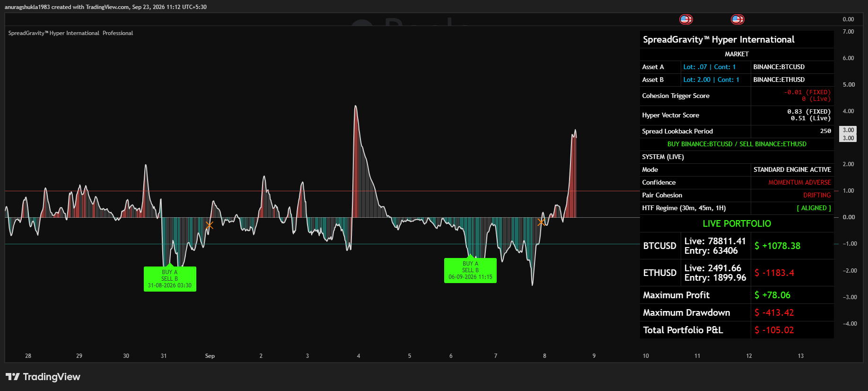This screenshot has width=868, height=391.
Task: Click the Hyper Vector Score label
Action: pos(670,116)
